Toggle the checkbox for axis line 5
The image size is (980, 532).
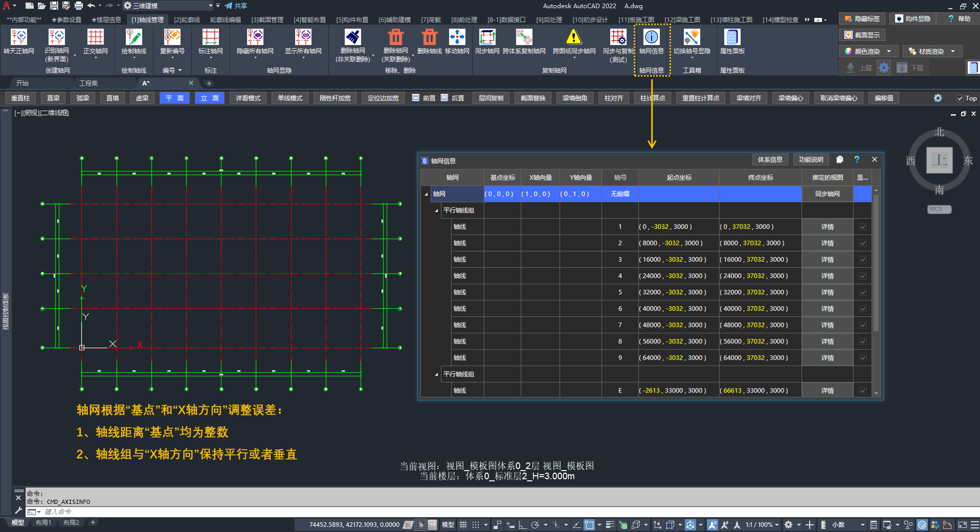(863, 292)
